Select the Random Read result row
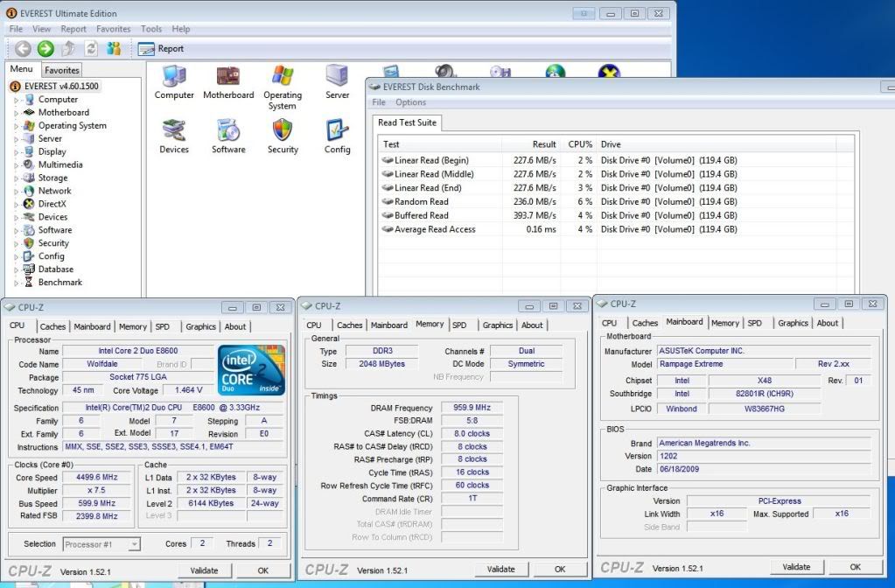Viewport: 895px width, 588px height. pos(617,201)
